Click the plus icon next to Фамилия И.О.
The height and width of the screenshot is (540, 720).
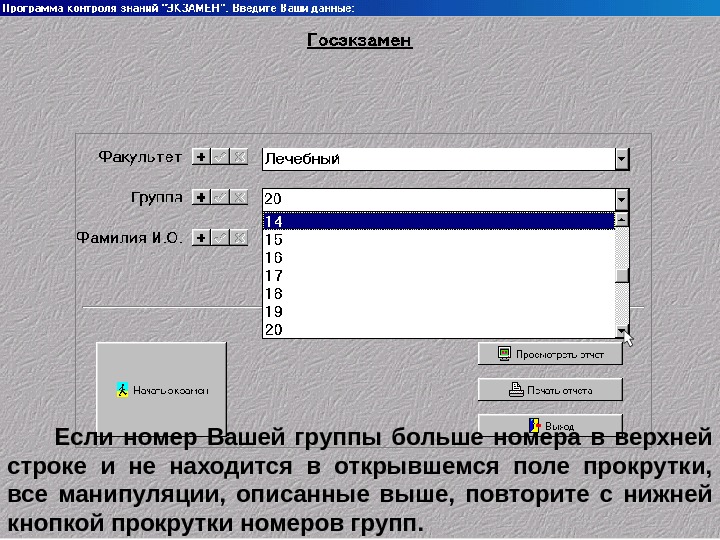(201, 238)
